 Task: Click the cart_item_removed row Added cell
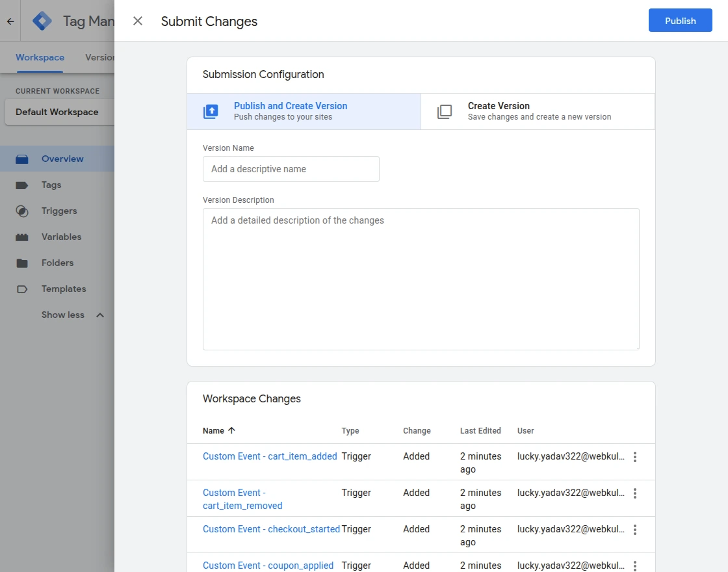click(x=416, y=493)
